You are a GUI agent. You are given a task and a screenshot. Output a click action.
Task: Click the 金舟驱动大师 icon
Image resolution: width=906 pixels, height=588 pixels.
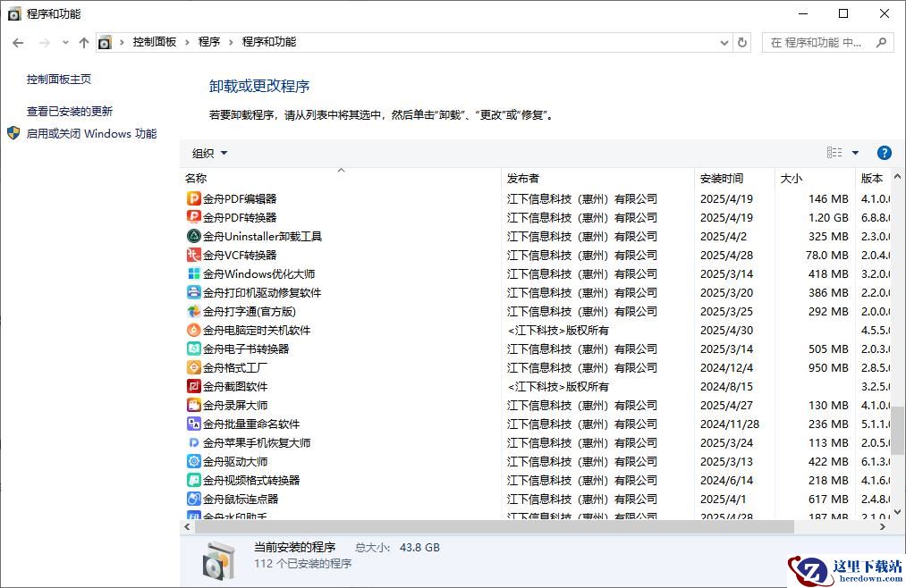point(193,461)
